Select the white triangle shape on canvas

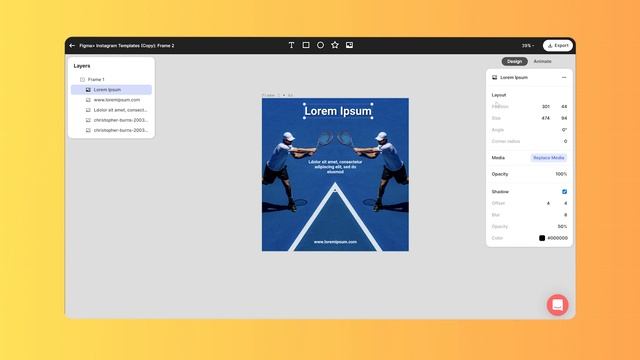(335, 217)
